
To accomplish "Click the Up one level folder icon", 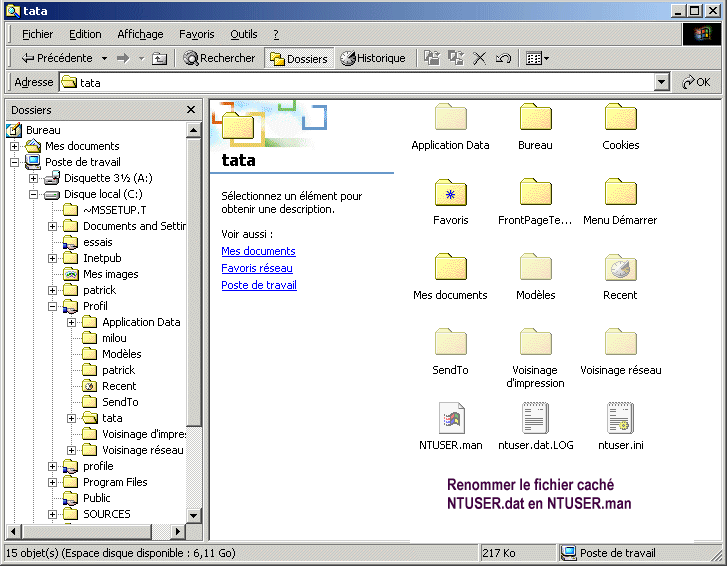I will pos(160,58).
